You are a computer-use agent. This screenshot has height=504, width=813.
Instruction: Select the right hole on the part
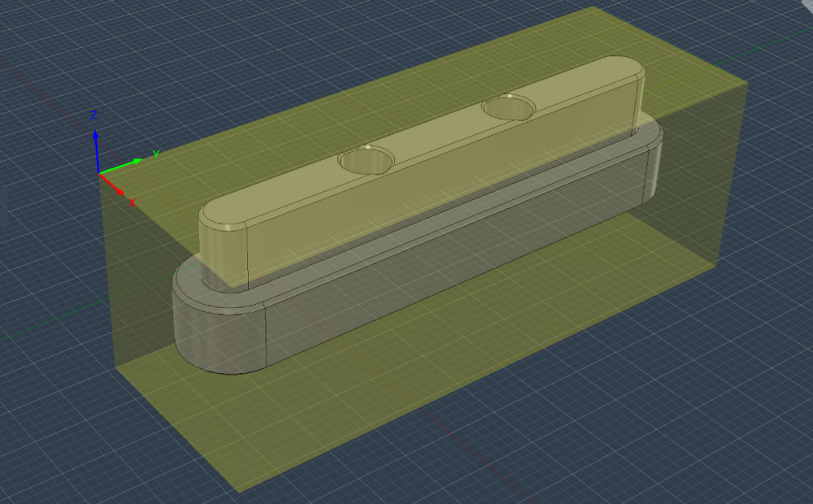point(508,106)
